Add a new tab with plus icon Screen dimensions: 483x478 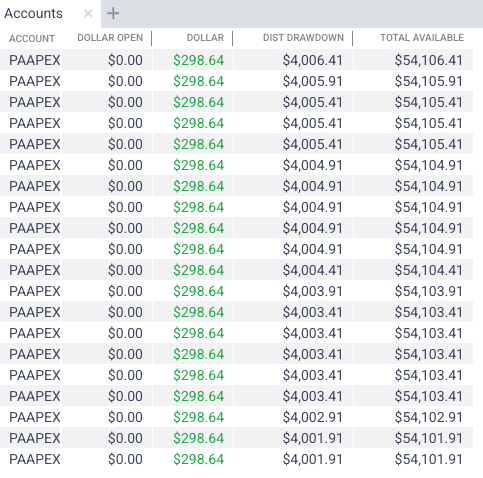pyautogui.click(x=113, y=13)
